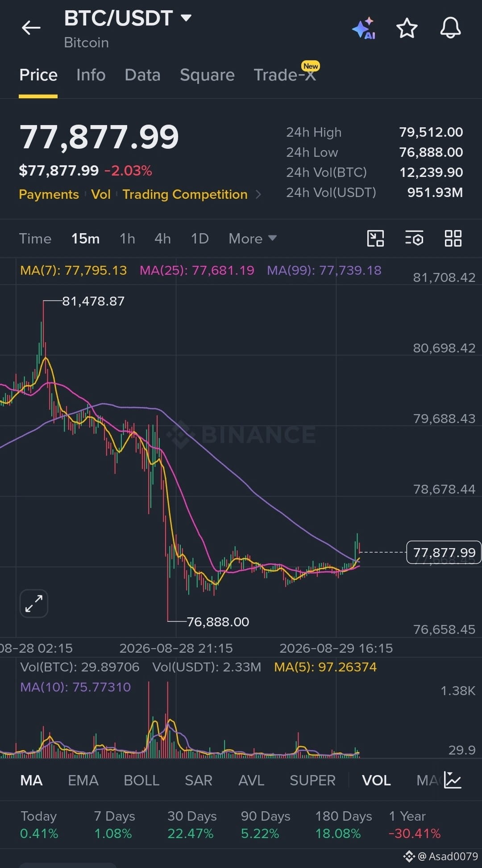Tap the 30 Days 22.47% performance
This screenshot has width=482, height=868.
(x=192, y=825)
